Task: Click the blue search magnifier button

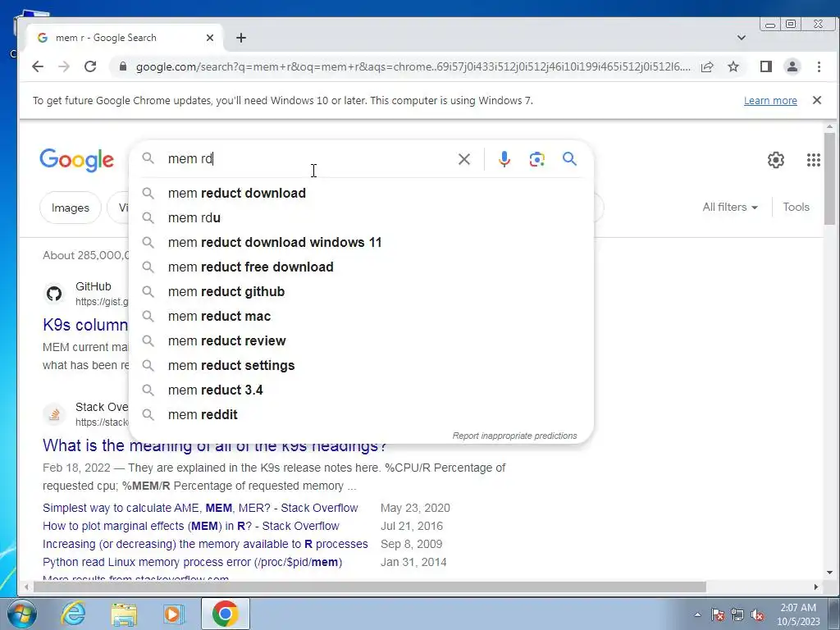Action: pyautogui.click(x=569, y=158)
